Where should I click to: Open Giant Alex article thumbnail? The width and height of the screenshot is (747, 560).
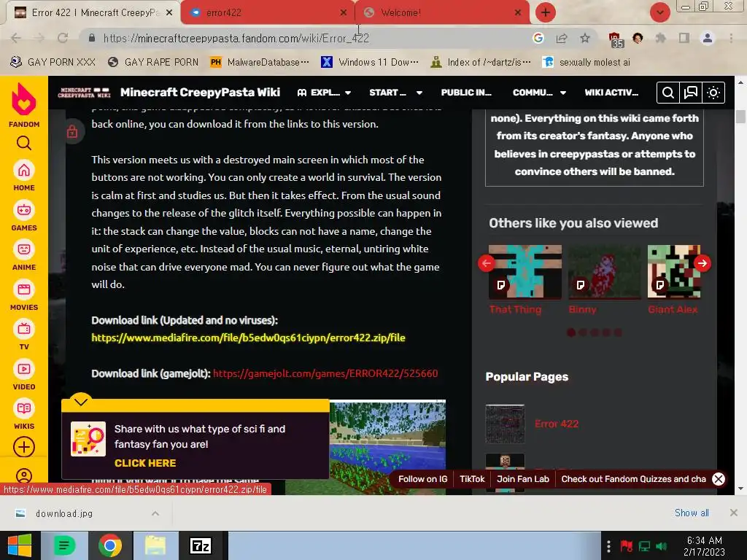(673, 271)
